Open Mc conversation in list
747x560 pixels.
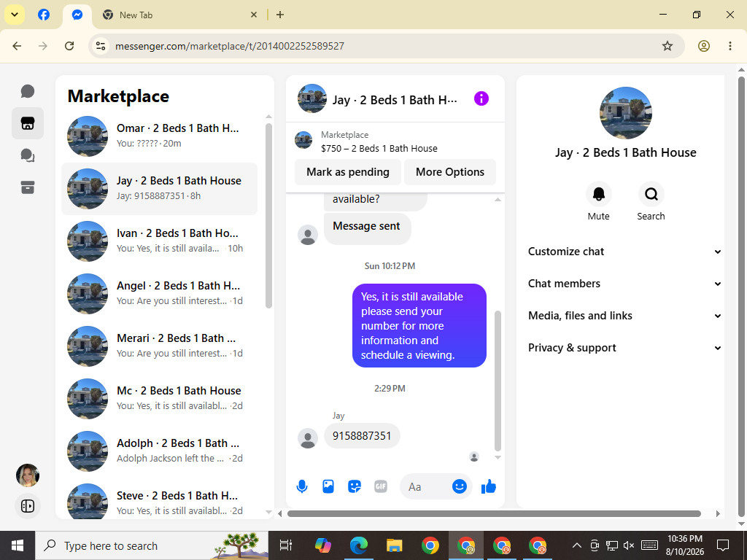click(160, 399)
